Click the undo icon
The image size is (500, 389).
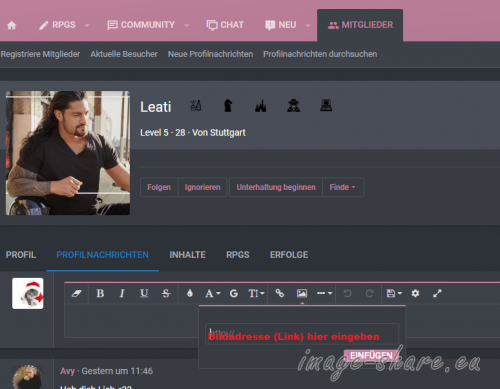click(x=347, y=293)
